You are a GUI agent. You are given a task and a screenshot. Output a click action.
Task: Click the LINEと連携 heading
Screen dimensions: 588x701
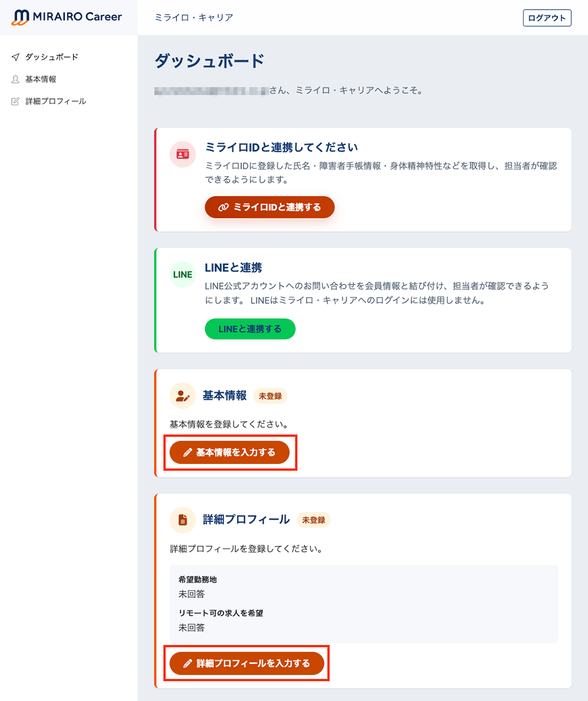click(x=234, y=268)
